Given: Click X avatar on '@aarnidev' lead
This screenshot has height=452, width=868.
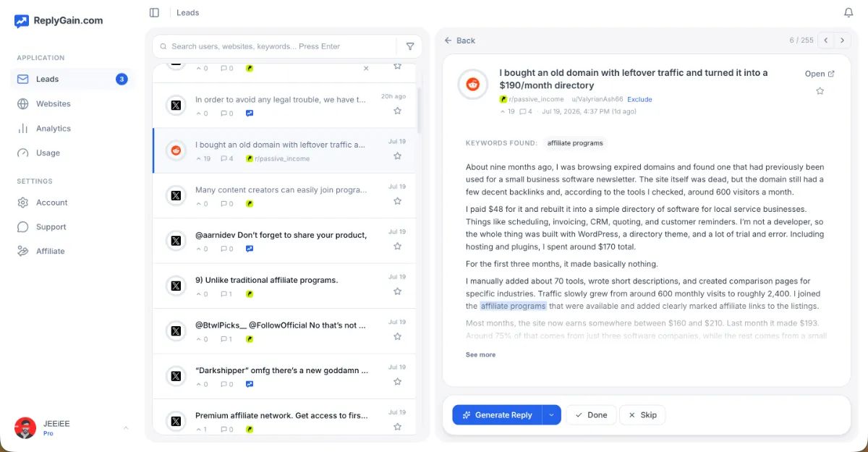Looking at the screenshot, I should pos(176,241).
